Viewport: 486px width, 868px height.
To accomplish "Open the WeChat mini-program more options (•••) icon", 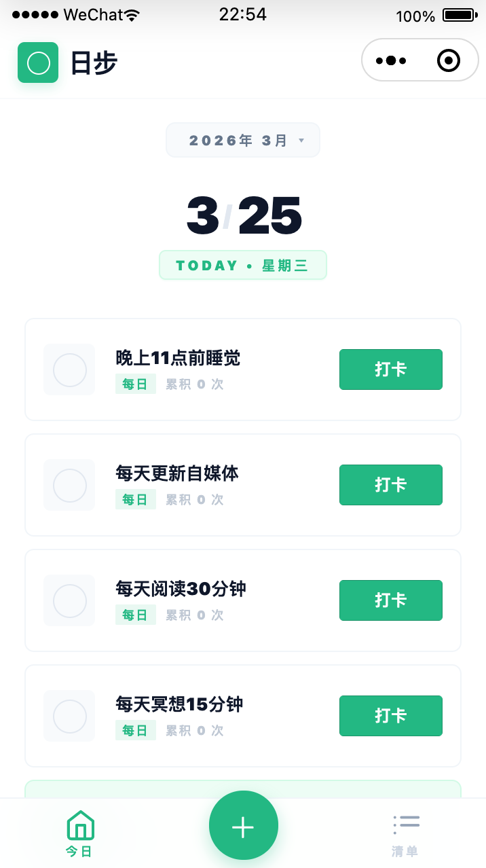I will 391,60.
